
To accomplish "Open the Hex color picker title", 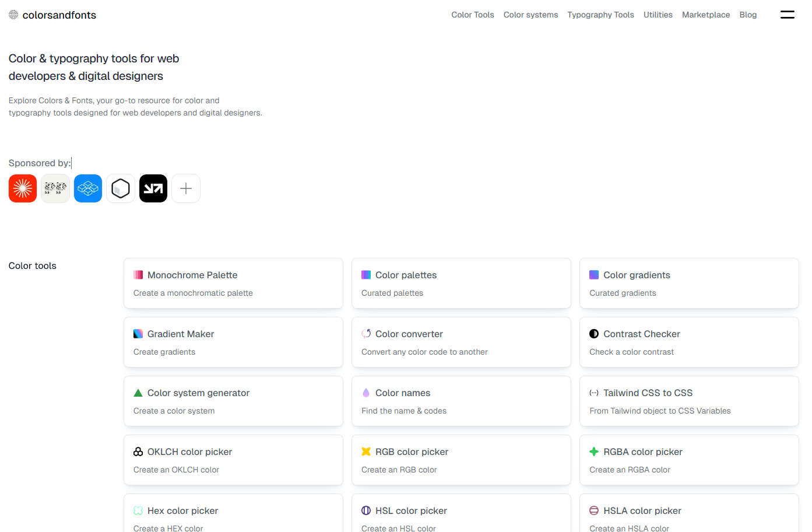I will (x=182, y=510).
